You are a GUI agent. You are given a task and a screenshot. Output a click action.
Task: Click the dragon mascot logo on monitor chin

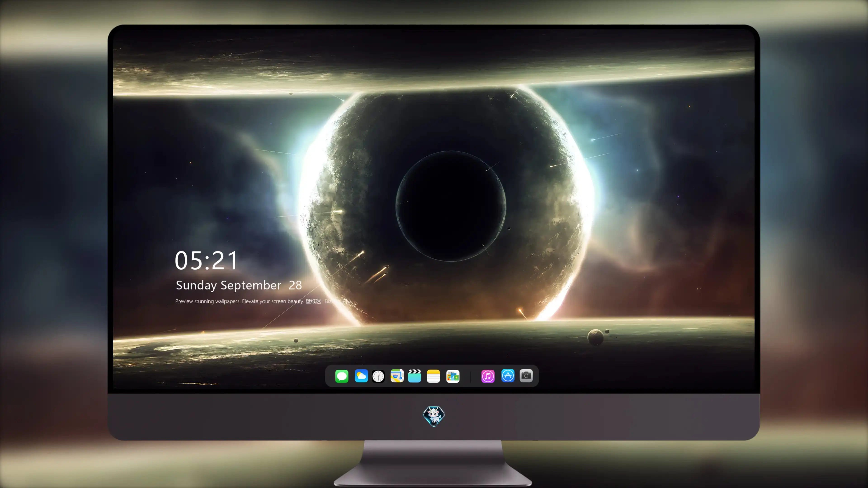click(x=434, y=416)
